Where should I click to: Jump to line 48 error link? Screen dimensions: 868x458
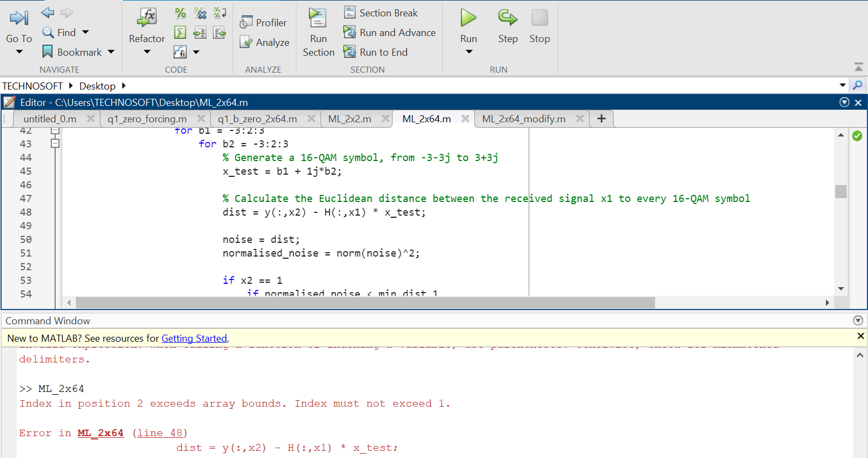click(x=160, y=433)
